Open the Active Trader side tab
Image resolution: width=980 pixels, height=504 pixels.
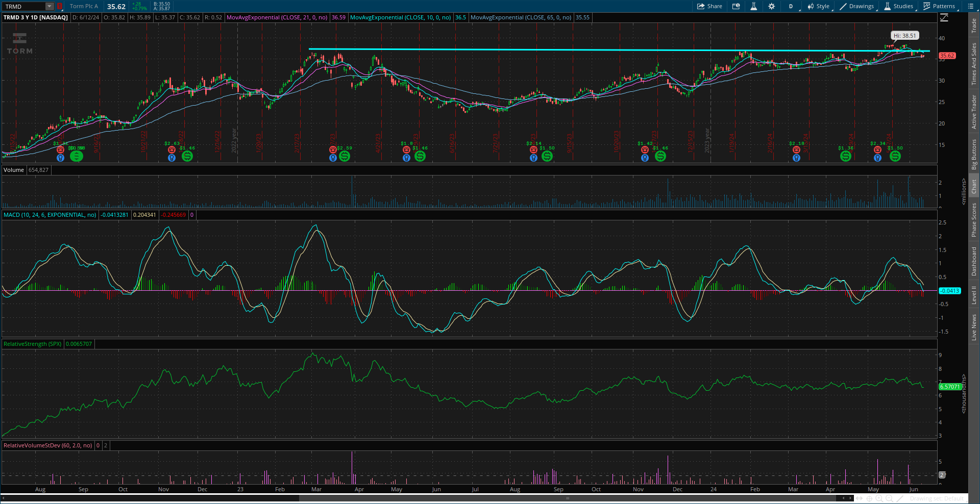pos(974,112)
